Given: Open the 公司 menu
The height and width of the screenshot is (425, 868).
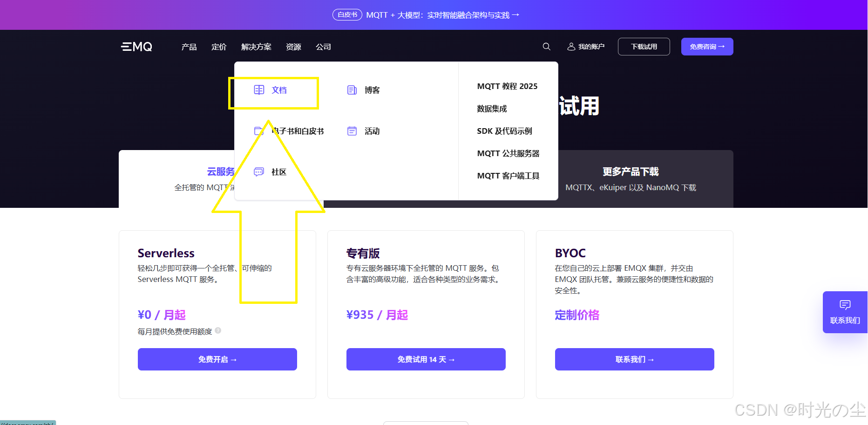Looking at the screenshot, I should point(323,47).
